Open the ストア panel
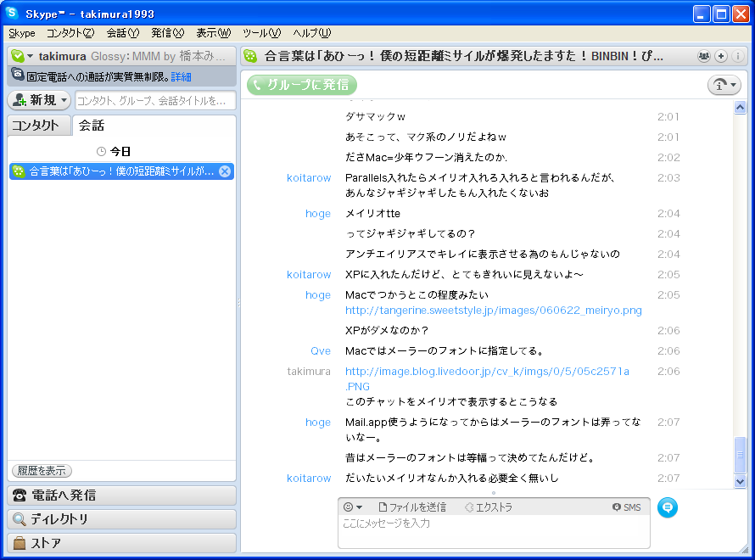 [x=122, y=543]
